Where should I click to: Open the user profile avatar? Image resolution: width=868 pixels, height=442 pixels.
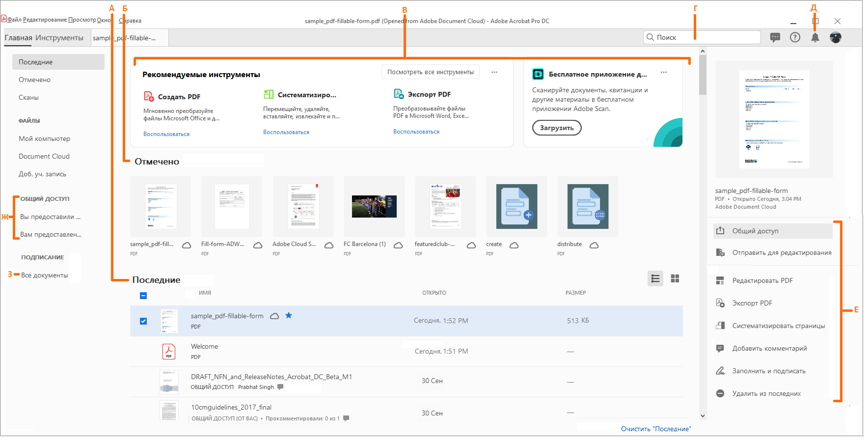coord(835,37)
